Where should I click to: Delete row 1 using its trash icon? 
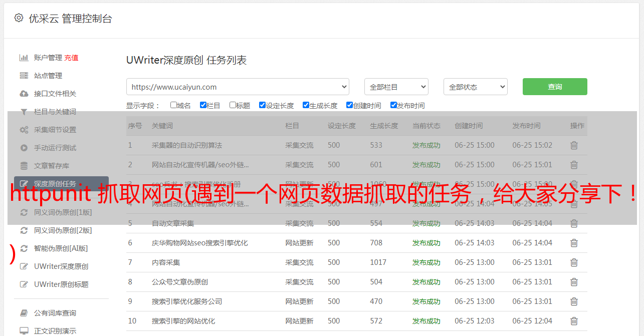pos(574,145)
